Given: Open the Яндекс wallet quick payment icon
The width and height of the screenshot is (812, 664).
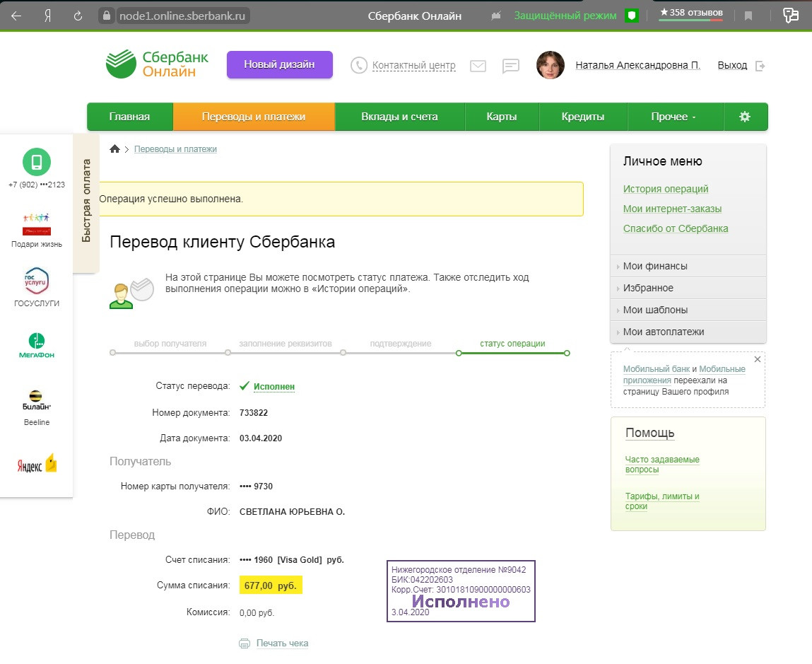Looking at the screenshot, I should point(37,464).
